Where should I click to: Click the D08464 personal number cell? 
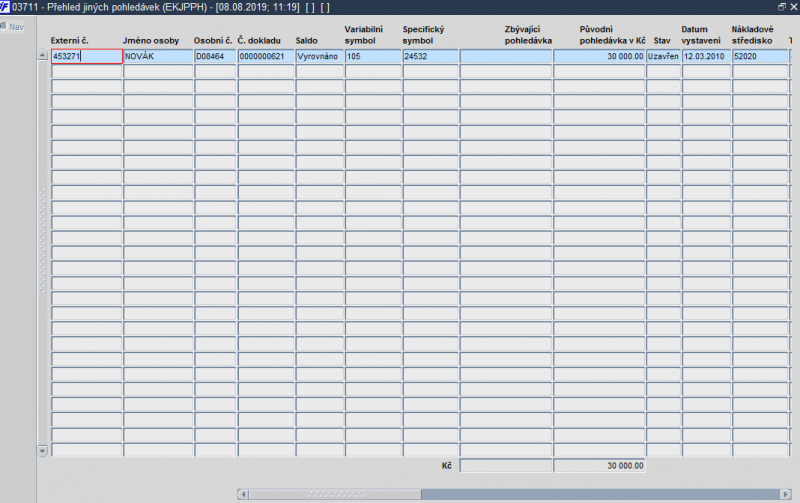[x=215, y=56]
